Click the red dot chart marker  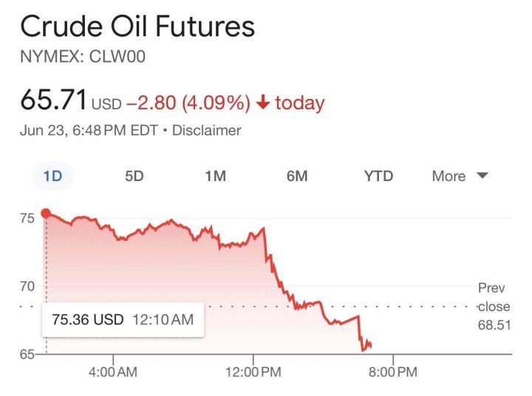pos(46,214)
